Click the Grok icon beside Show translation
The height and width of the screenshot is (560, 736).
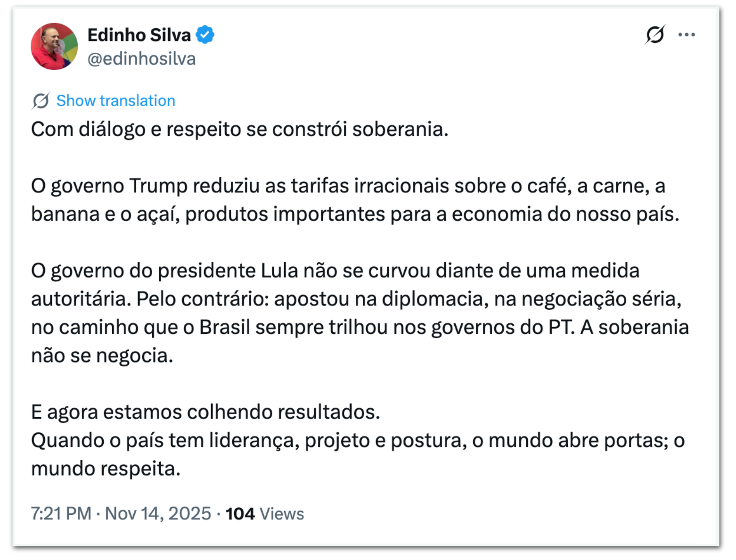41,101
